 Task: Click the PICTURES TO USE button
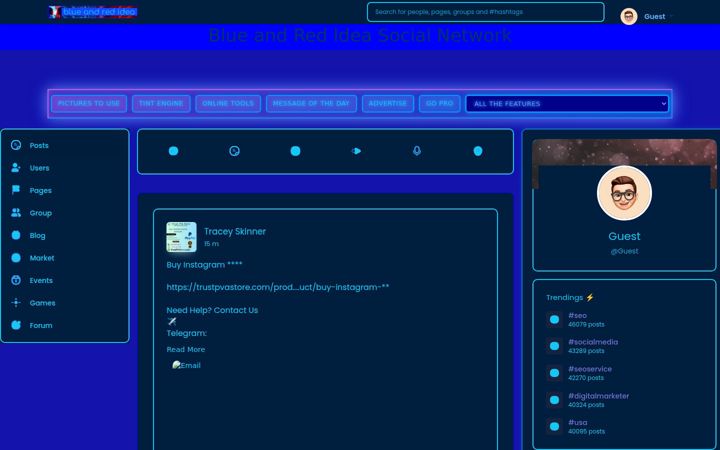[89, 103]
